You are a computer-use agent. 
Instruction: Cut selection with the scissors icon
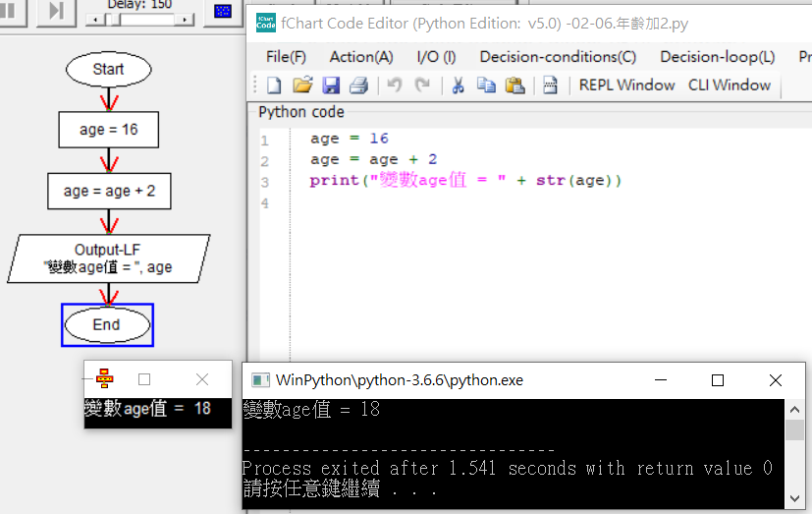(x=458, y=85)
